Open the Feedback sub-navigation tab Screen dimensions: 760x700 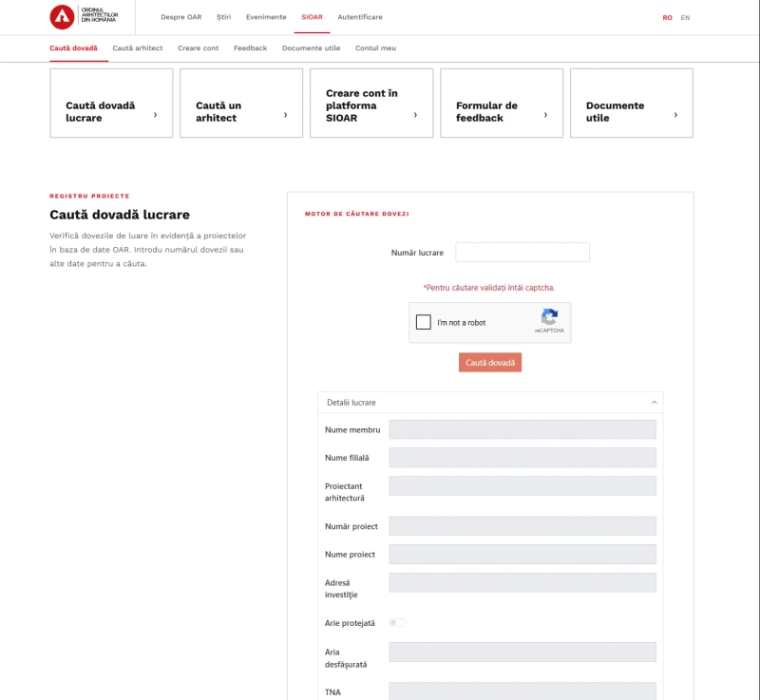[x=251, y=47]
